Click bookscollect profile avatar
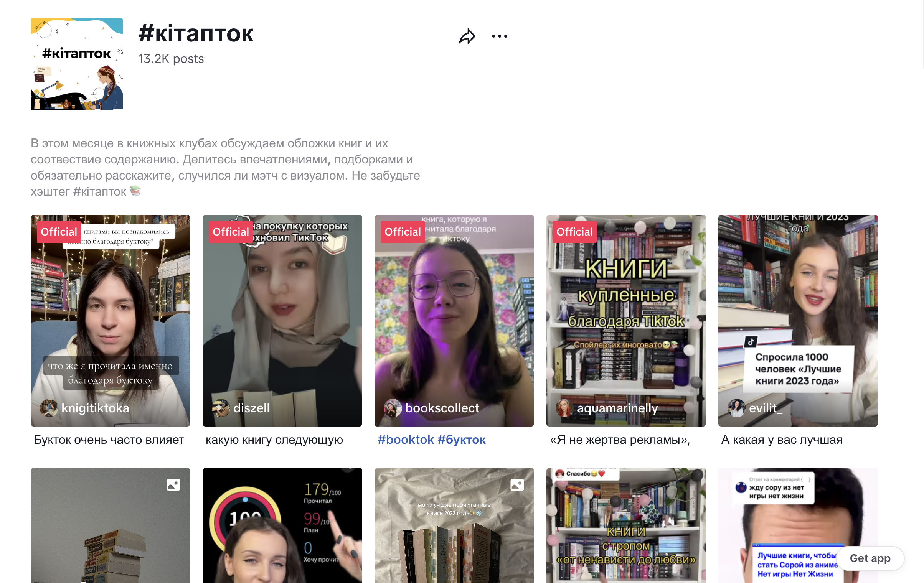 [x=393, y=408]
